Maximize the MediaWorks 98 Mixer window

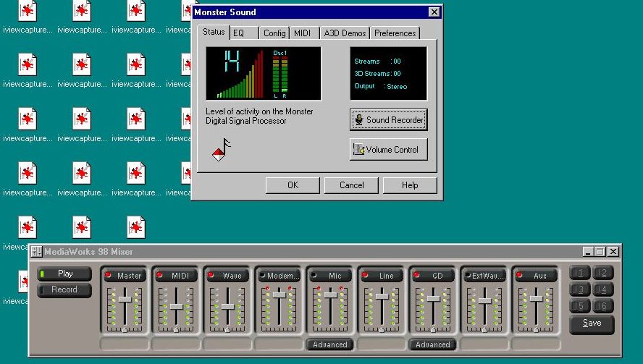click(600, 252)
